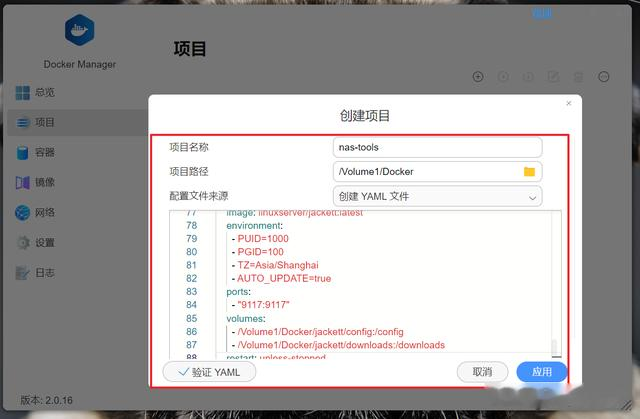Click the PUID=1000 line in editor
This screenshot has height=419, width=640.
263,239
